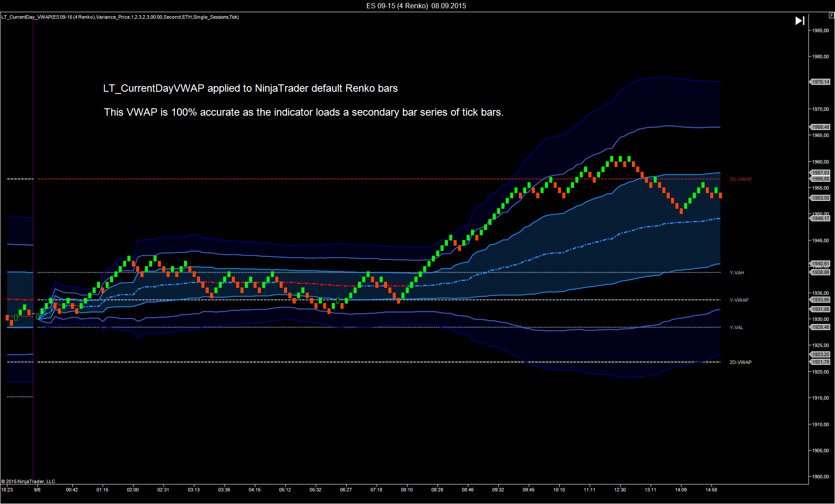This screenshot has height=504, width=835.
Task: Select the Y-VAH line label
Action: tap(737, 273)
